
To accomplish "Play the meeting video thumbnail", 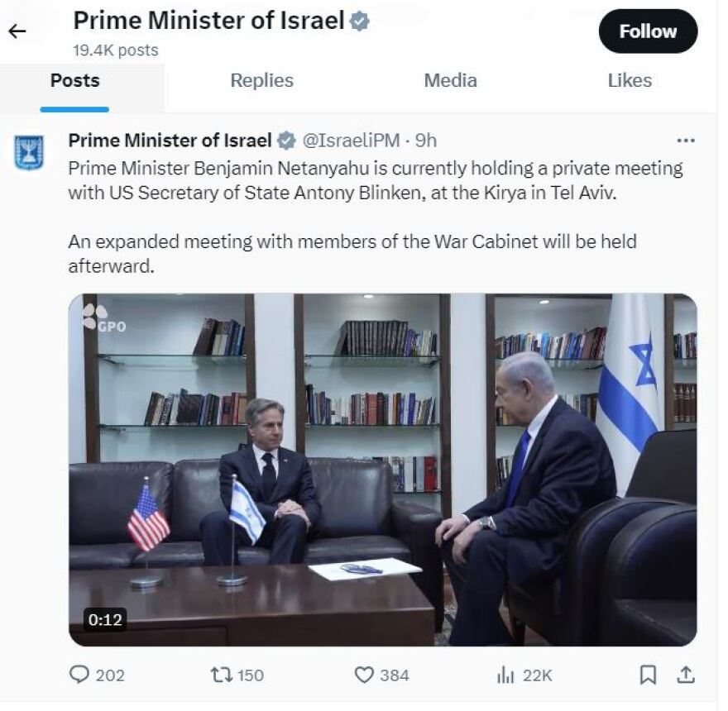I will 382,470.
